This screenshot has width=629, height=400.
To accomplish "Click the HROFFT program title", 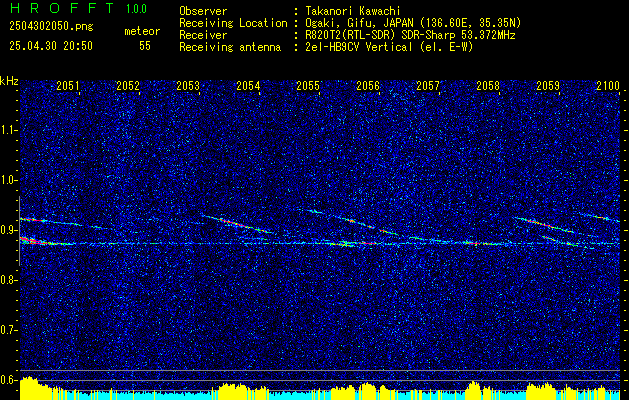I will (62, 8).
